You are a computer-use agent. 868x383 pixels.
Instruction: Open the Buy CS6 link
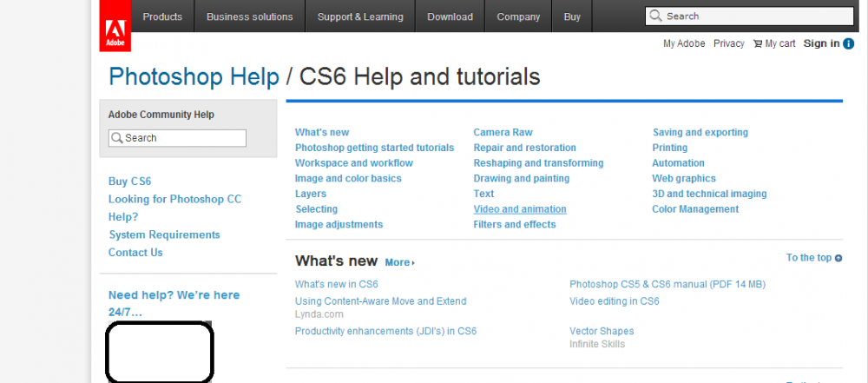[129, 182]
